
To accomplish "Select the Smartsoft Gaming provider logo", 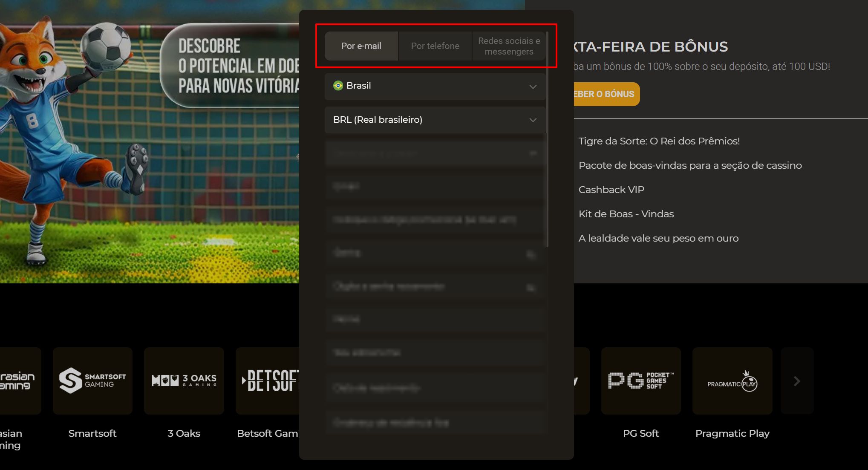I will [92, 381].
